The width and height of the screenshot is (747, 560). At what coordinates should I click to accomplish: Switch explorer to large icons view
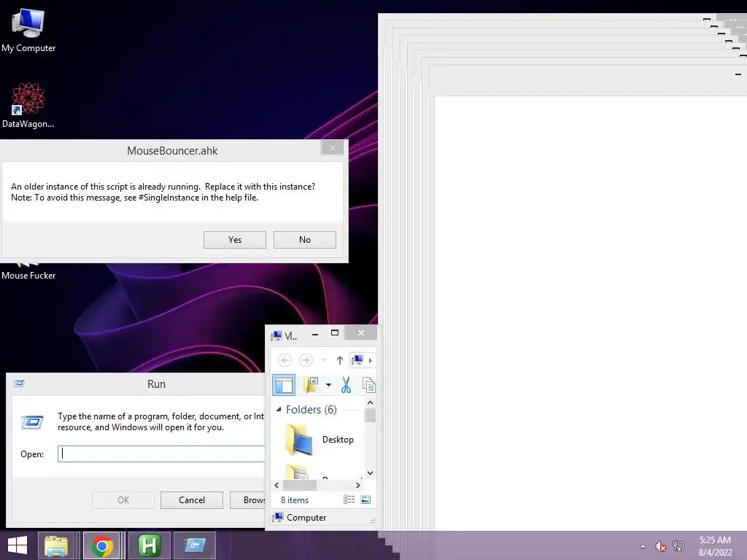click(365, 499)
